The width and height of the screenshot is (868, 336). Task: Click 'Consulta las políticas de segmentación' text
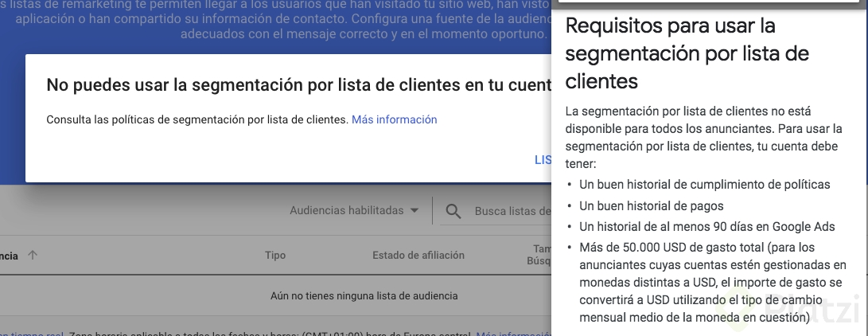[197, 119]
